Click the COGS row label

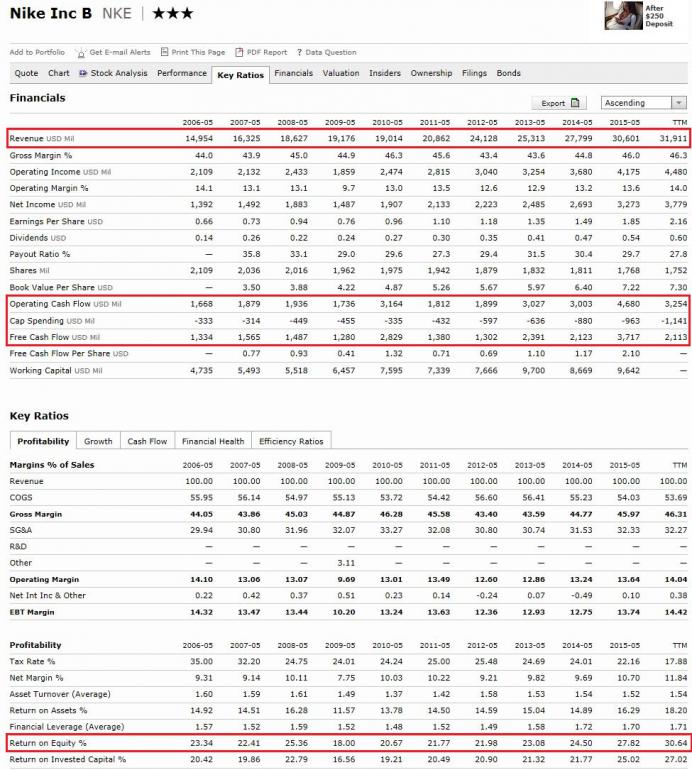pos(21,497)
